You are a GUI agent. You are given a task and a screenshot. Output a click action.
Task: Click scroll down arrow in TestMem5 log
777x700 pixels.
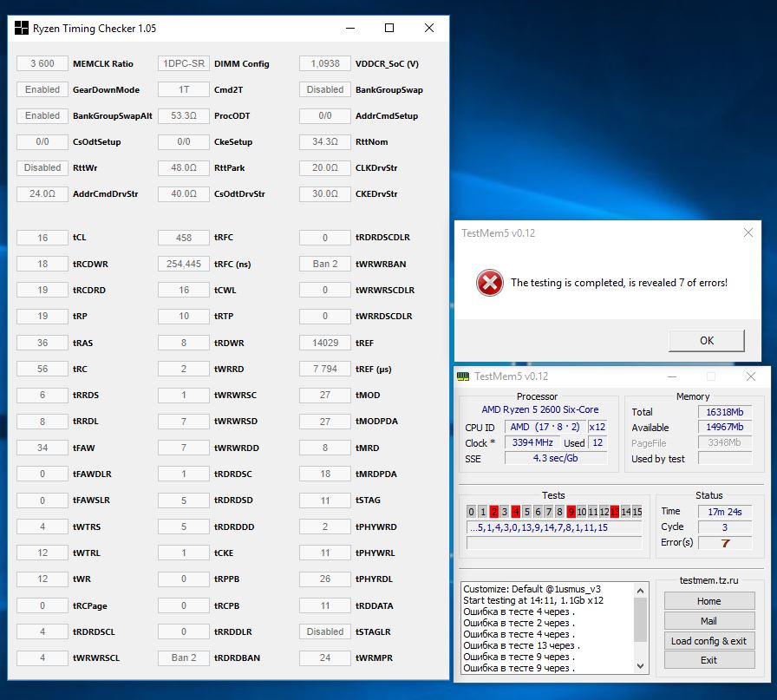click(x=640, y=666)
